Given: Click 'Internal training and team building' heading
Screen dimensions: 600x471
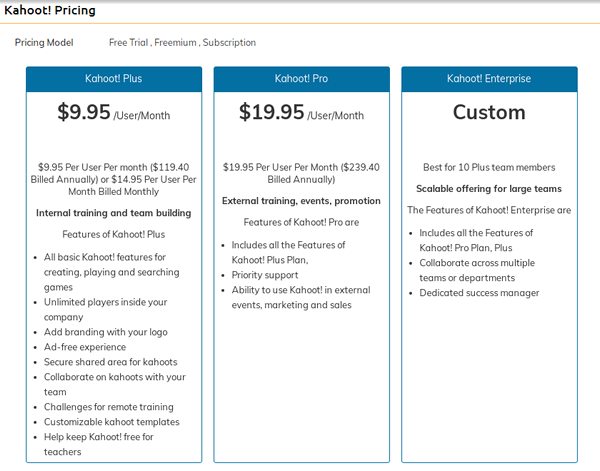Looking at the screenshot, I should point(113,213).
